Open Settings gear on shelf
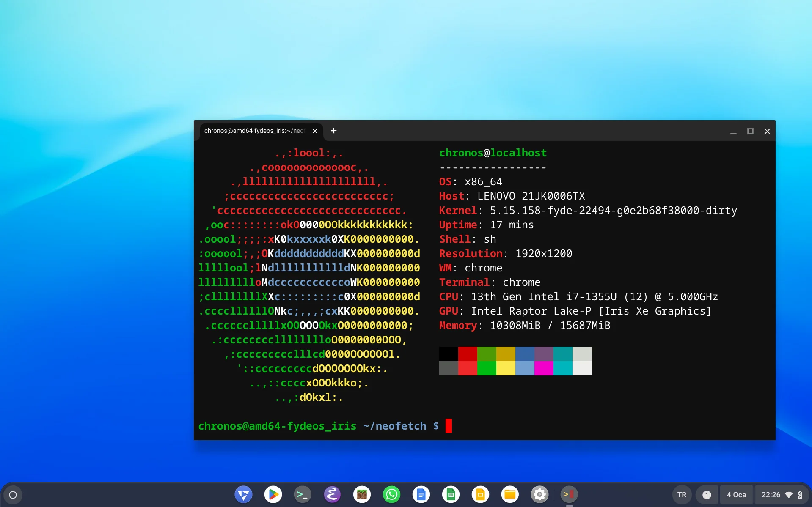Viewport: 812px width, 507px height. pyautogui.click(x=539, y=494)
